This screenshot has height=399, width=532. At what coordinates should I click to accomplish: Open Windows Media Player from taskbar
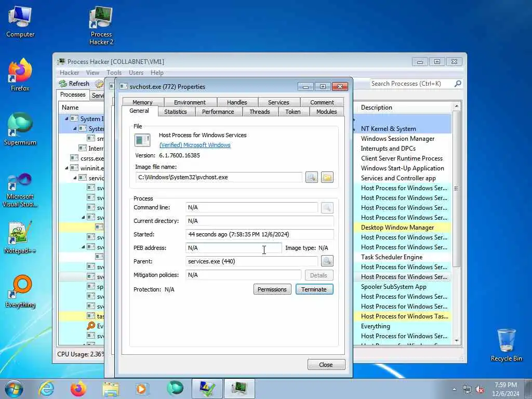point(142,389)
